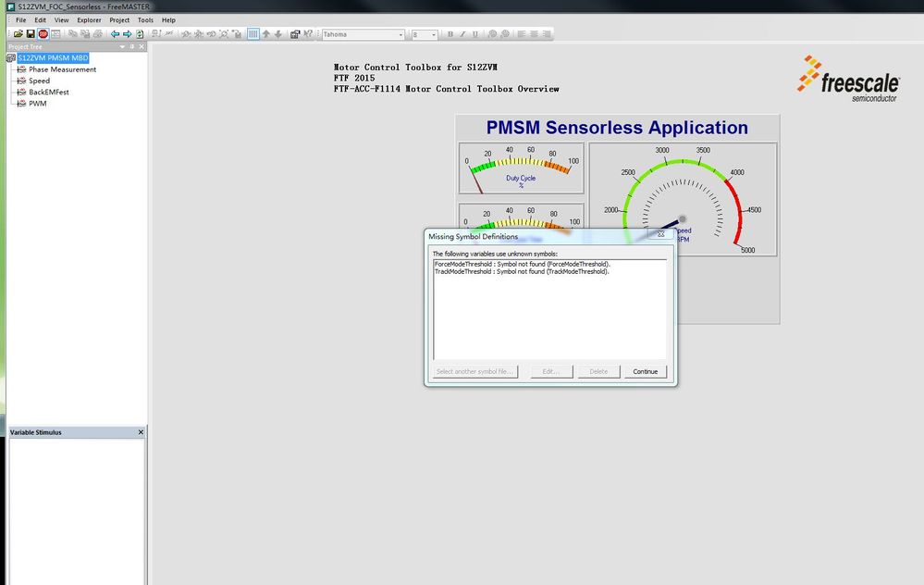Click Continue in Missing Symbol Definitions dialog
Image resolution: width=924 pixels, height=585 pixels.
pyautogui.click(x=646, y=371)
